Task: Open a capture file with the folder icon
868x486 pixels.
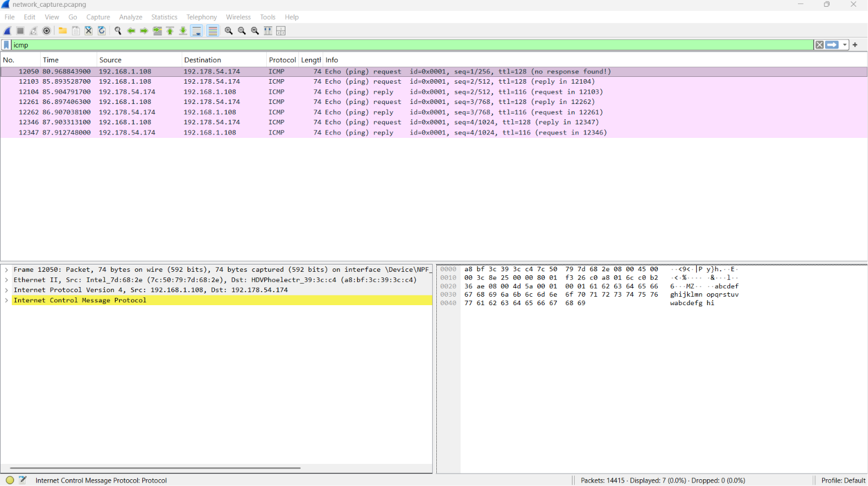Action: coord(63,31)
